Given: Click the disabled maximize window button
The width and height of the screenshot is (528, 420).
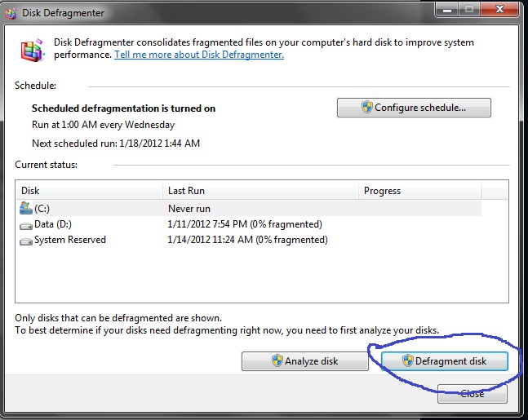Looking at the screenshot, I should 469,10.
